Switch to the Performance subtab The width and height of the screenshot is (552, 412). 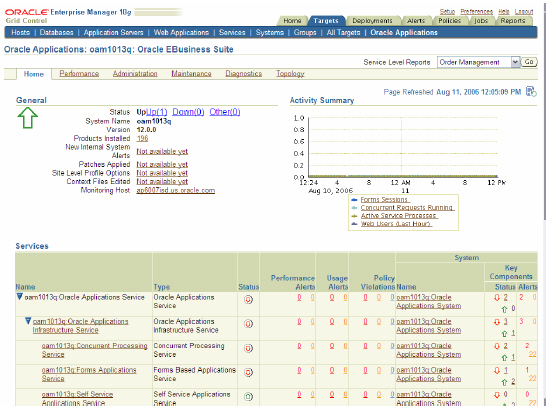(x=79, y=74)
